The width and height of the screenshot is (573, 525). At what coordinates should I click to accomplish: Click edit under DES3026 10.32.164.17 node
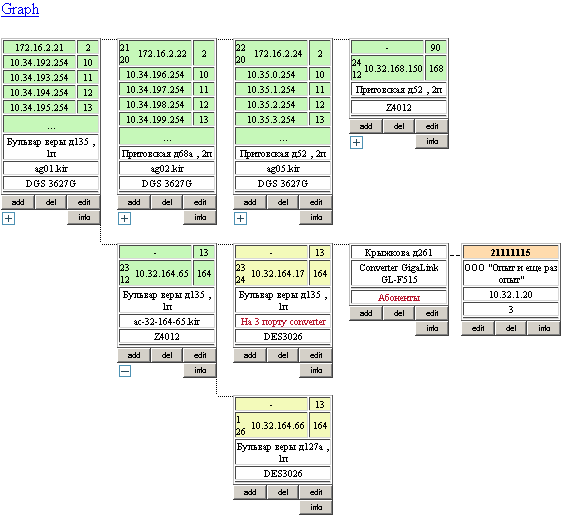[x=316, y=355]
